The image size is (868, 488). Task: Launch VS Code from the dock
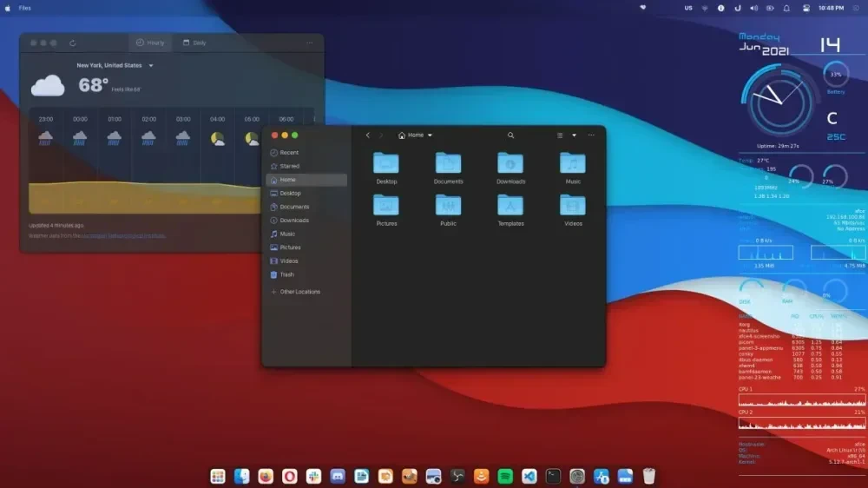click(x=529, y=477)
